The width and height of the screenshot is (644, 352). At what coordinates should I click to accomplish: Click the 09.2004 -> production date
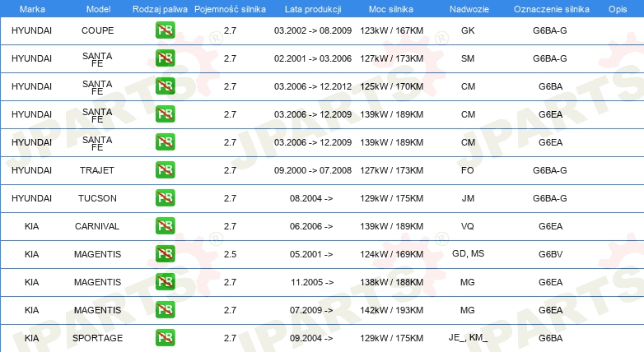pyautogui.click(x=311, y=338)
